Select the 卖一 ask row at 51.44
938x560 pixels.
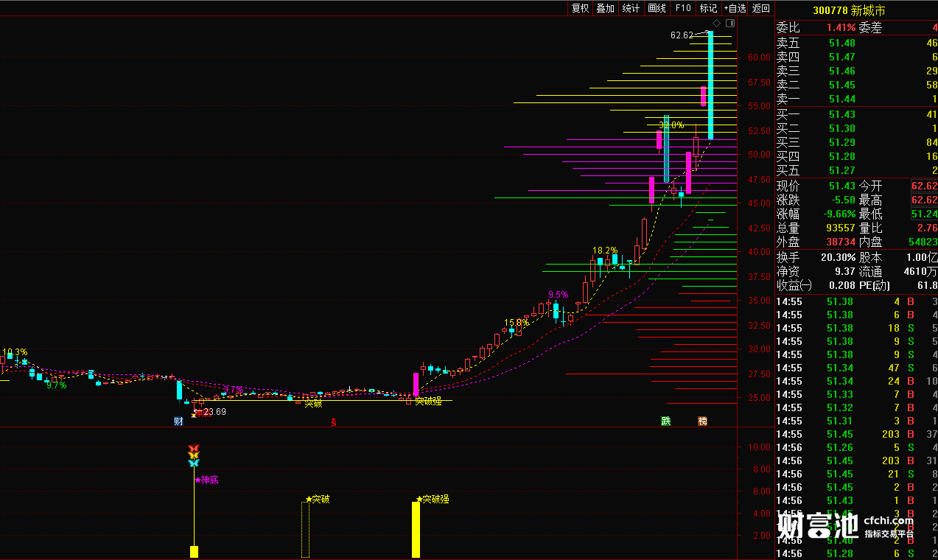[856, 99]
